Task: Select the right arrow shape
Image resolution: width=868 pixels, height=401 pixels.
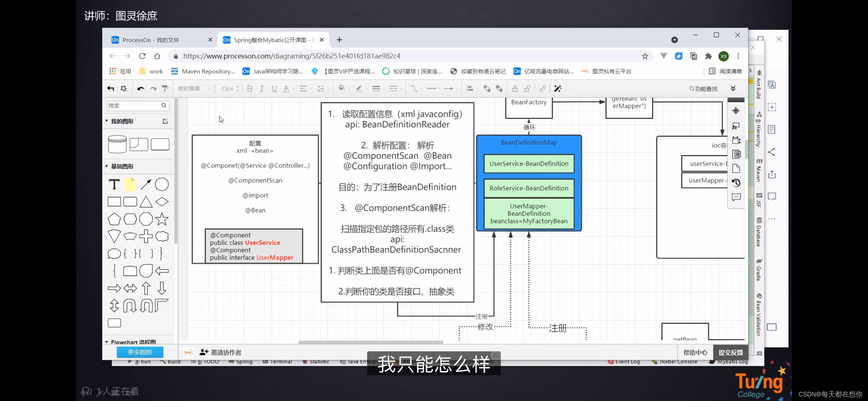Action: [x=114, y=288]
